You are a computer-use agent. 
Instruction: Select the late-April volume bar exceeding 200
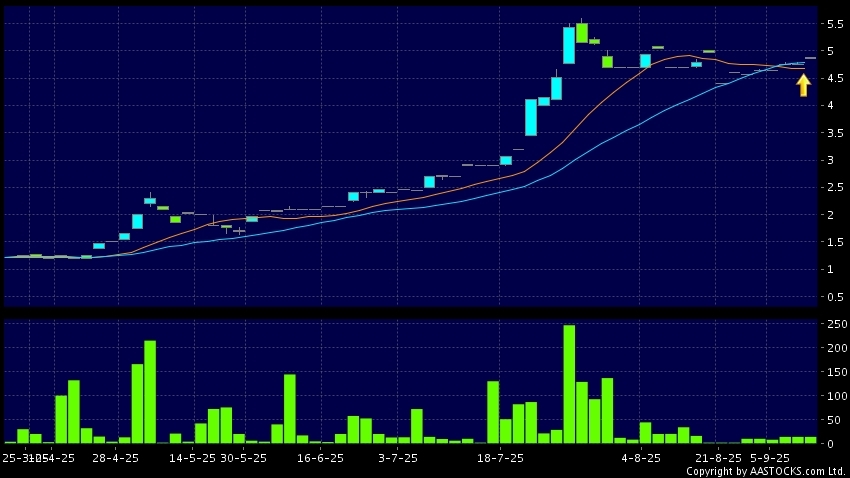pyautogui.click(x=150, y=391)
